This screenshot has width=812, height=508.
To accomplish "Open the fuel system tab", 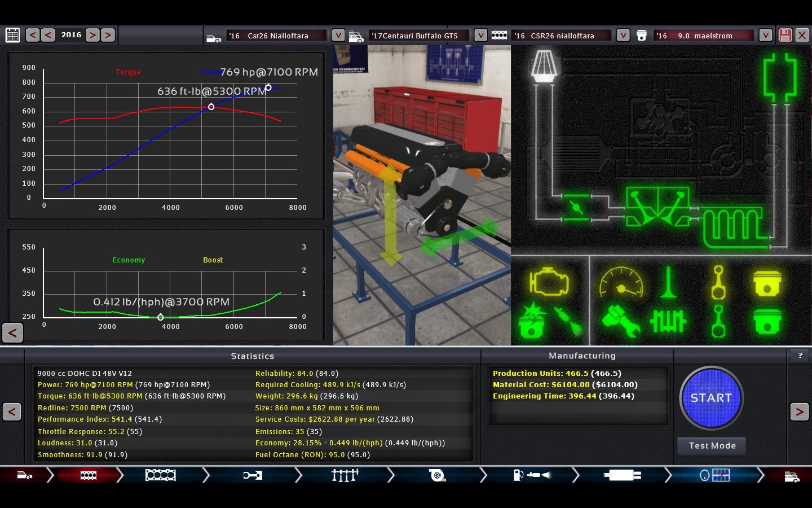I will tap(531, 475).
